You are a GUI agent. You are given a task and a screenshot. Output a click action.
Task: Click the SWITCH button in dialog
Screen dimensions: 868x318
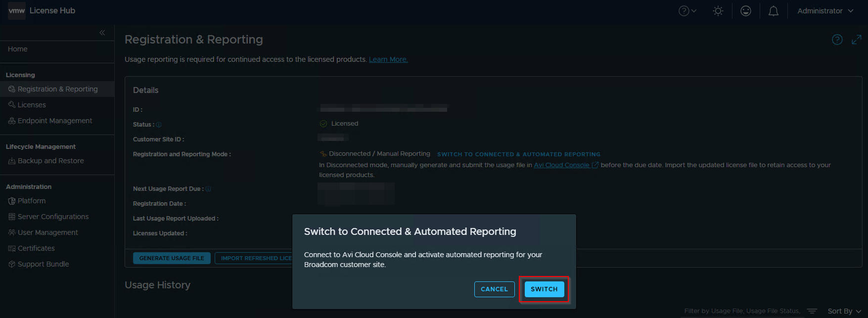pos(544,289)
